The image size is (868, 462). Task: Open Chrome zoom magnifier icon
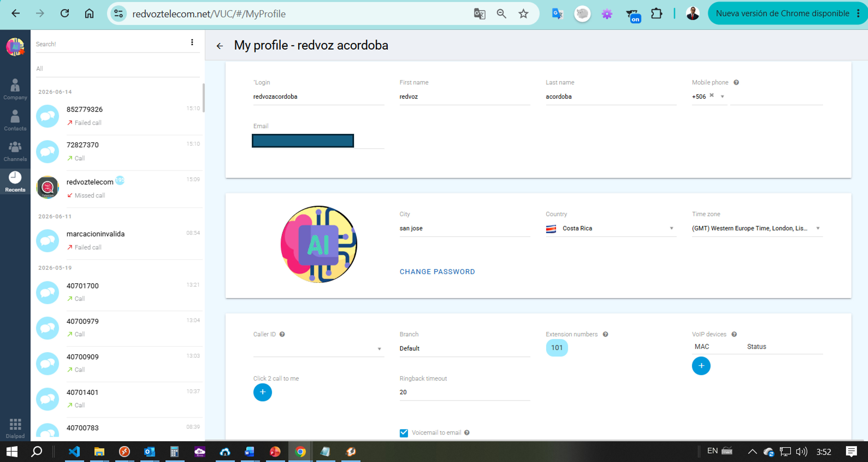click(x=501, y=14)
